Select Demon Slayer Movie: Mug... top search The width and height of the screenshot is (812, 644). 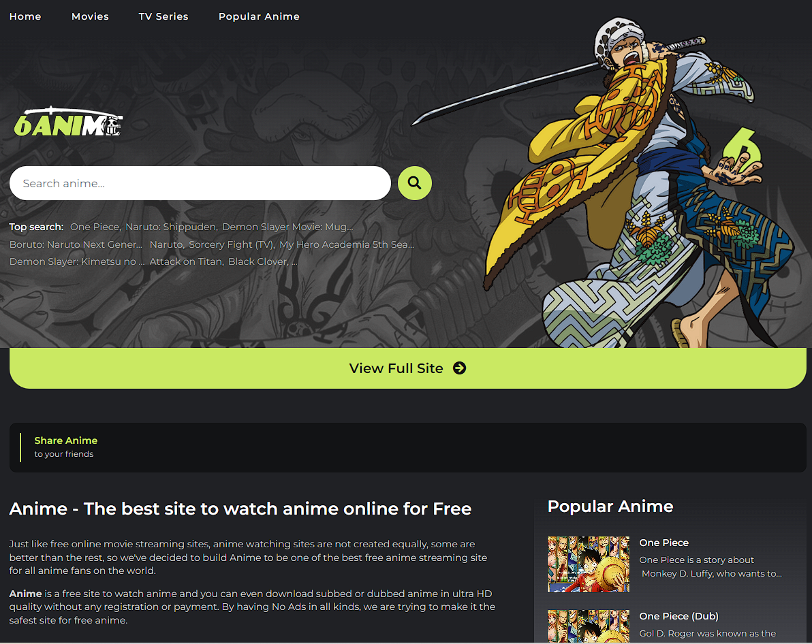pos(287,227)
